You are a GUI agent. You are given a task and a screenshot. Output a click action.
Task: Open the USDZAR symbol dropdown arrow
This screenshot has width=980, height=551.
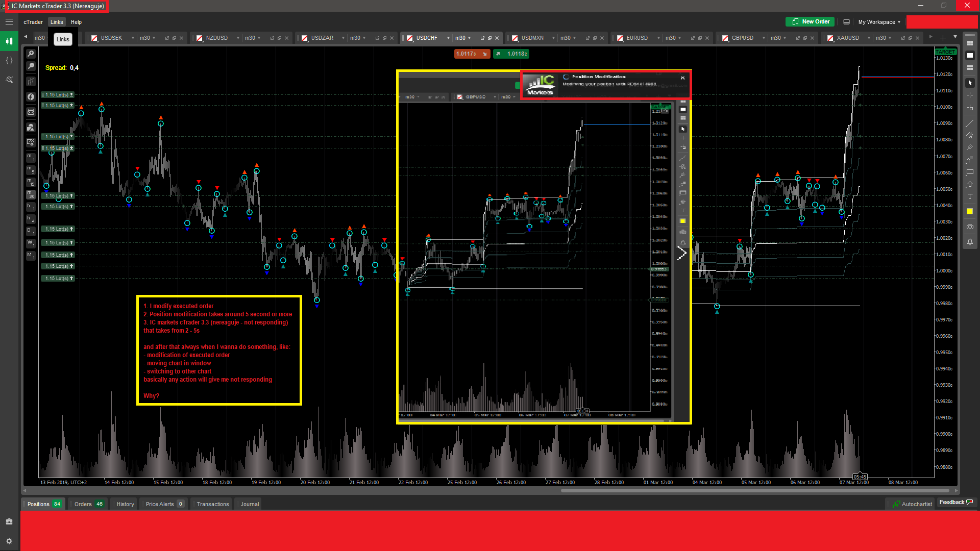tap(343, 38)
